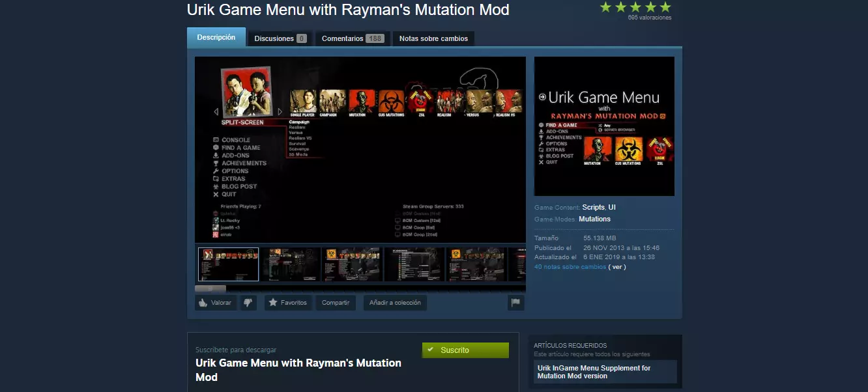This screenshot has height=392, width=868.
Task: Open the Comentarios tab
Action: (x=353, y=38)
